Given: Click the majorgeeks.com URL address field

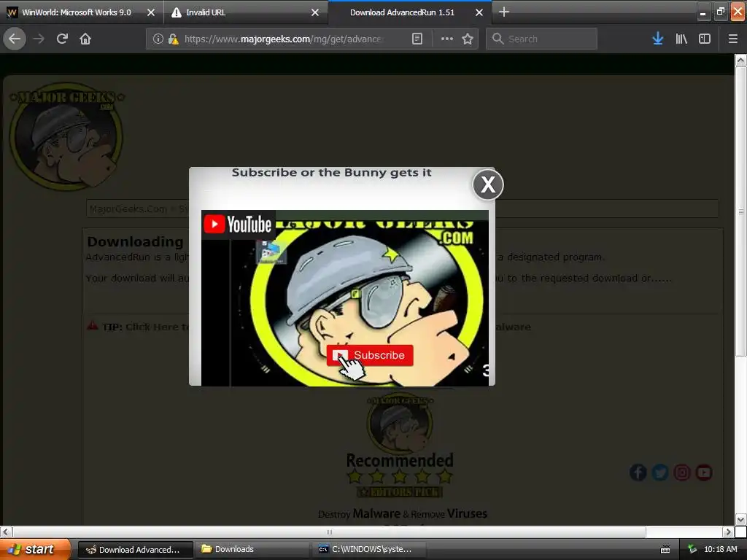Looking at the screenshot, I should tap(283, 39).
